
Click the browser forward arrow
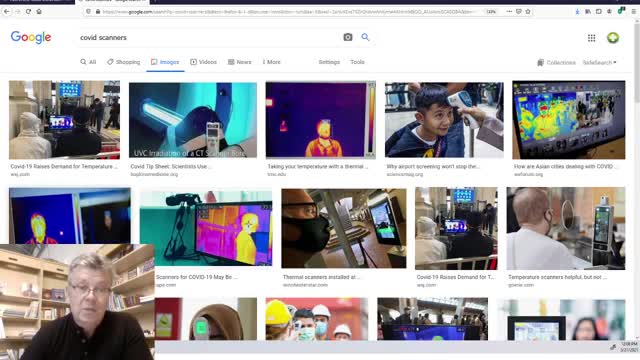tap(17, 11)
